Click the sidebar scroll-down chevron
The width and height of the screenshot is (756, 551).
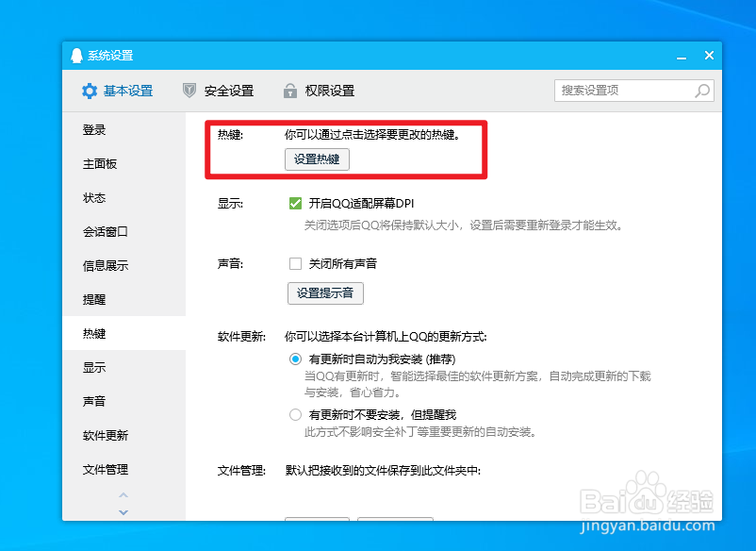(123, 512)
